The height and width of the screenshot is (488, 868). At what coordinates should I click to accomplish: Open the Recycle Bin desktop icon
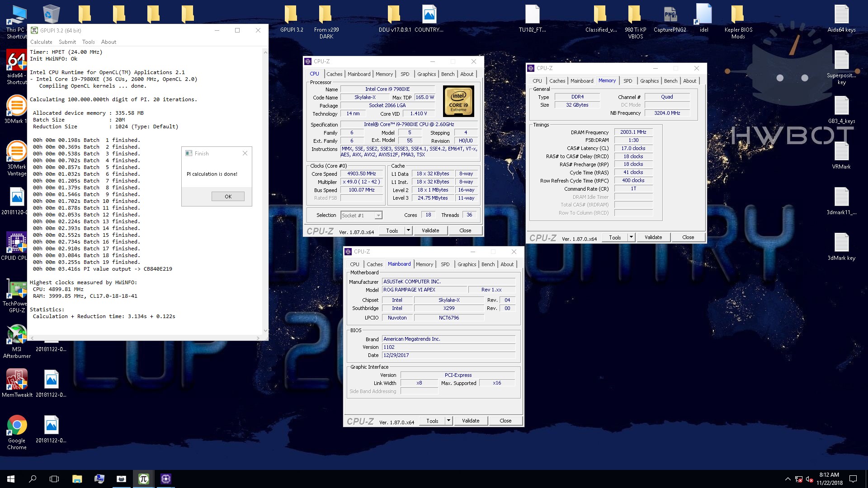coord(51,14)
